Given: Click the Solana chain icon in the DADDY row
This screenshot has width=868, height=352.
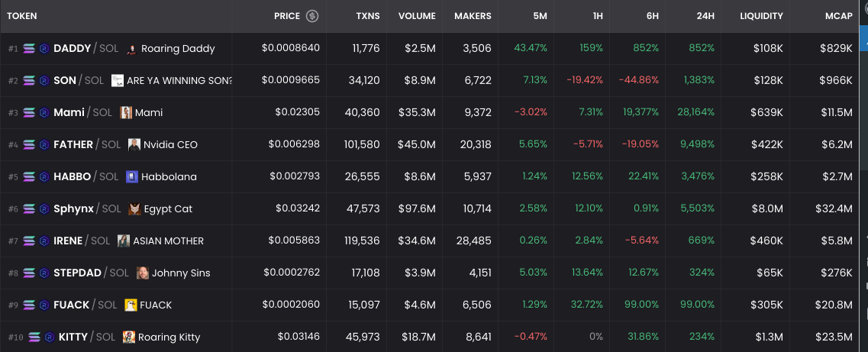Looking at the screenshot, I should click(29, 49).
